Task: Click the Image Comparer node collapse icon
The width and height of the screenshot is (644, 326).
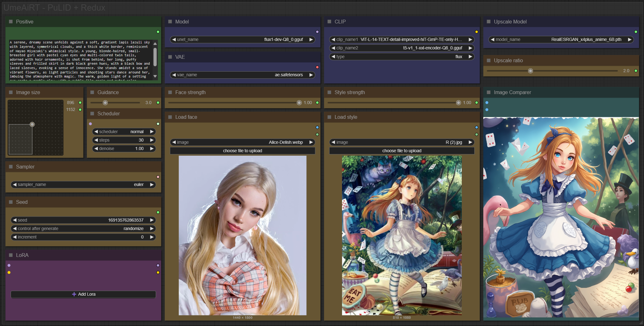Action: (x=489, y=92)
